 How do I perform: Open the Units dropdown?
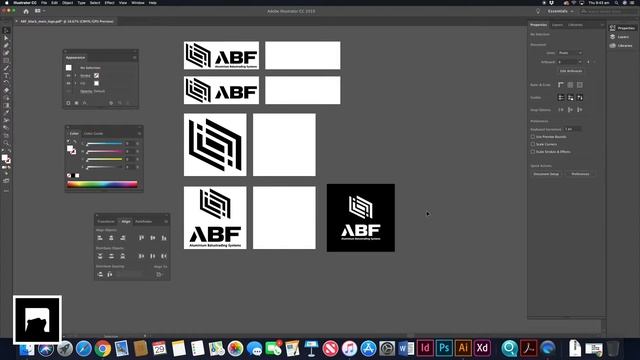coord(570,53)
